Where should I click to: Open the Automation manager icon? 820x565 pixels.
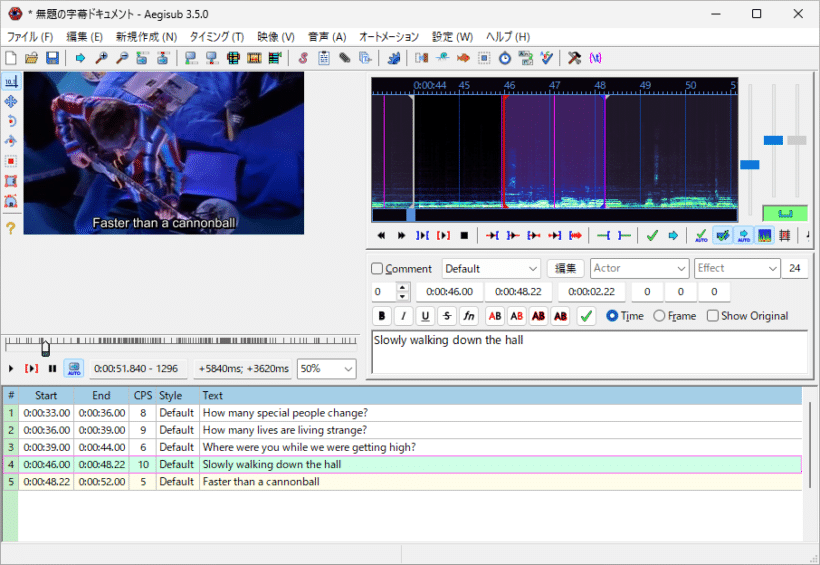click(394, 58)
